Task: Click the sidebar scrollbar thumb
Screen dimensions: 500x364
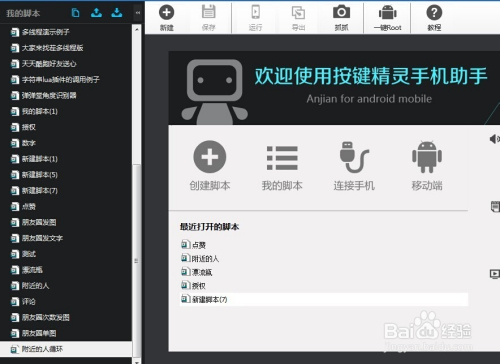Action: pyautogui.click(x=137, y=260)
